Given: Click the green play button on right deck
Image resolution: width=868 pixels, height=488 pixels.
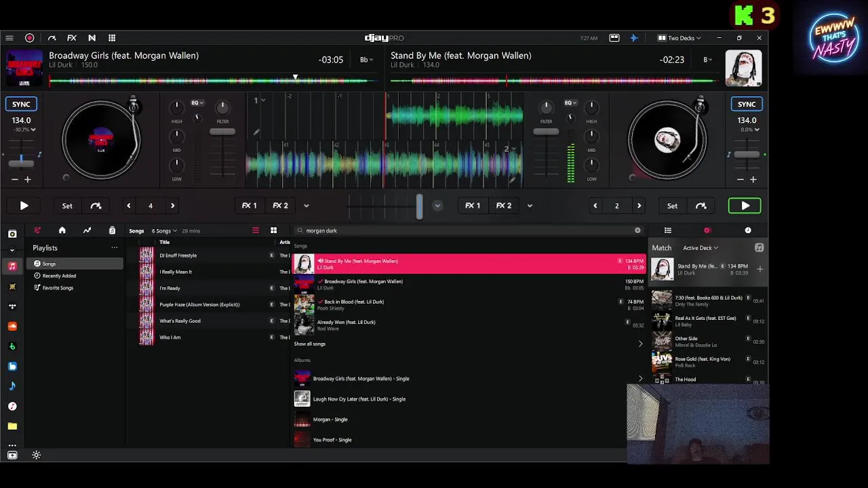Looking at the screenshot, I should [x=745, y=205].
